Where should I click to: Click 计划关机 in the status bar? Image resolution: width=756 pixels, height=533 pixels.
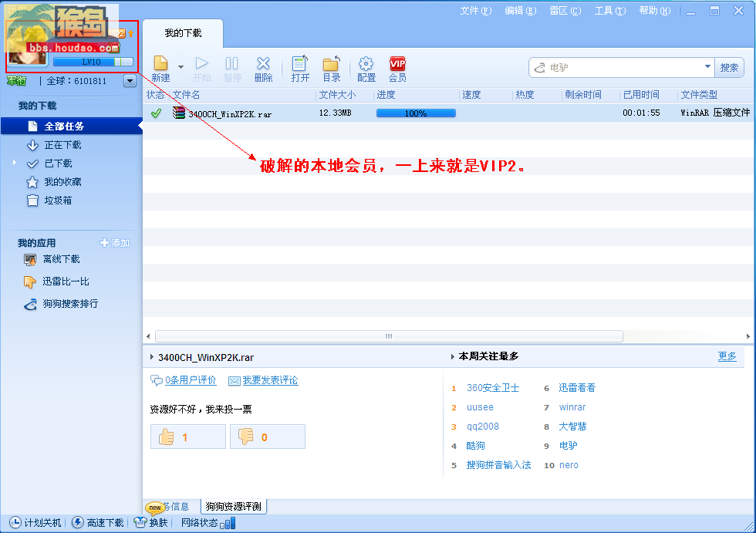35,523
